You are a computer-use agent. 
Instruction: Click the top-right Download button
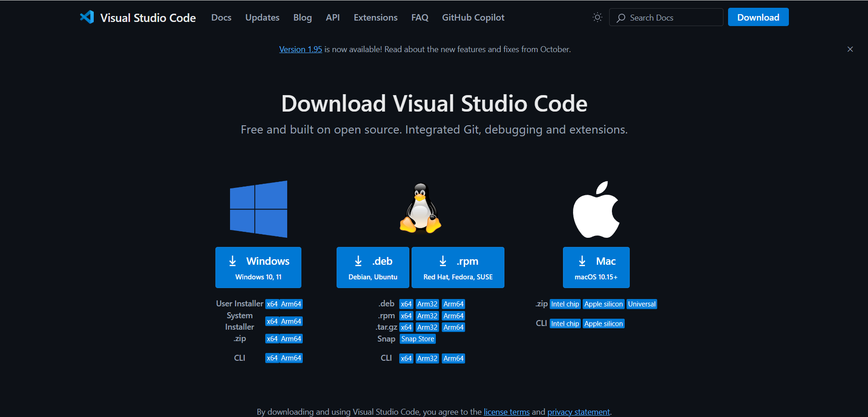758,17
